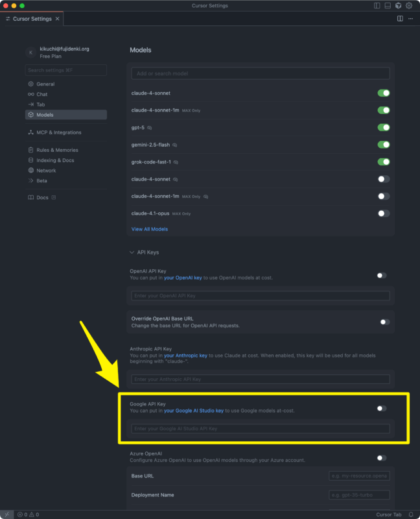The image size is (420, 519).
Task: Disable the gpt-5 model toggle
Action: click(384, 127)
